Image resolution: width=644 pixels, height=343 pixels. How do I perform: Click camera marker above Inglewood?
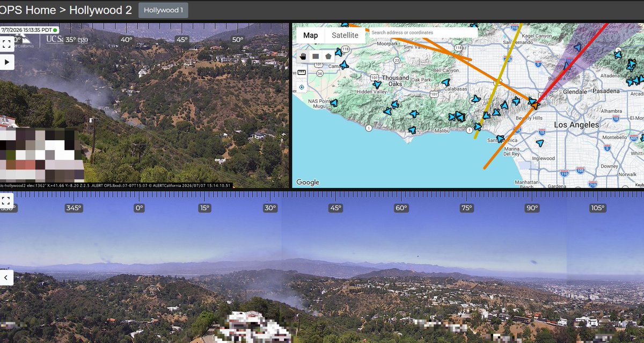point(540,143)
